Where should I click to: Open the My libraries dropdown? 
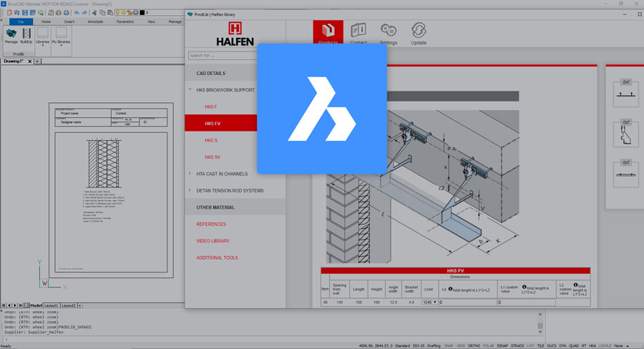tap(61, 36)
